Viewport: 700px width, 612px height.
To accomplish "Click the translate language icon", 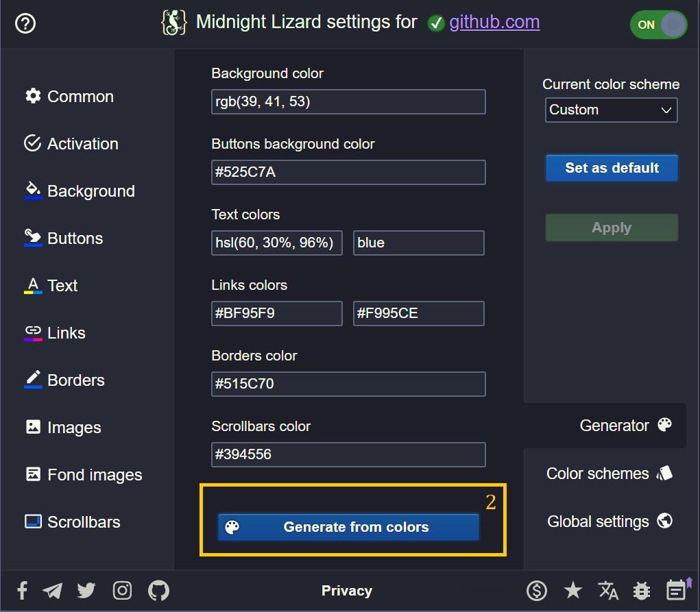I will 608,591.
